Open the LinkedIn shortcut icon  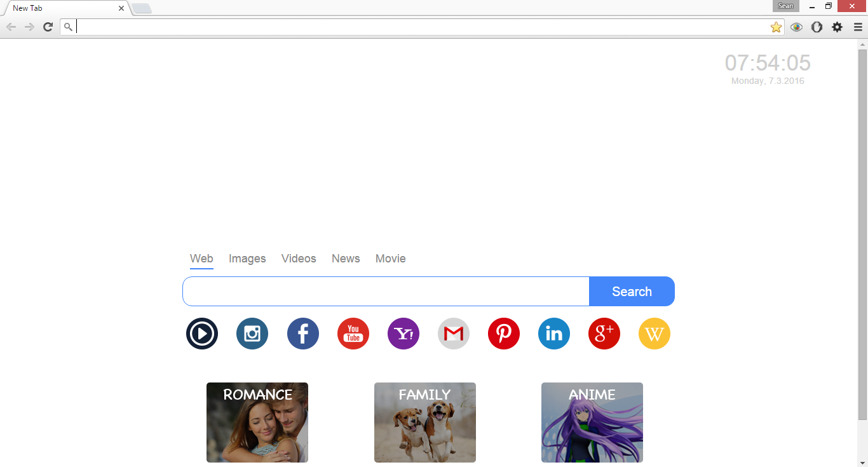coord(554,334)
